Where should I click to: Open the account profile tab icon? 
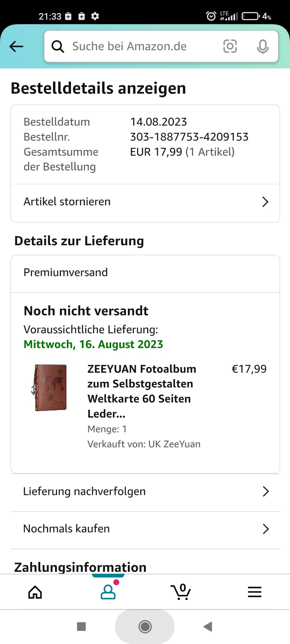tap(108, 592)
